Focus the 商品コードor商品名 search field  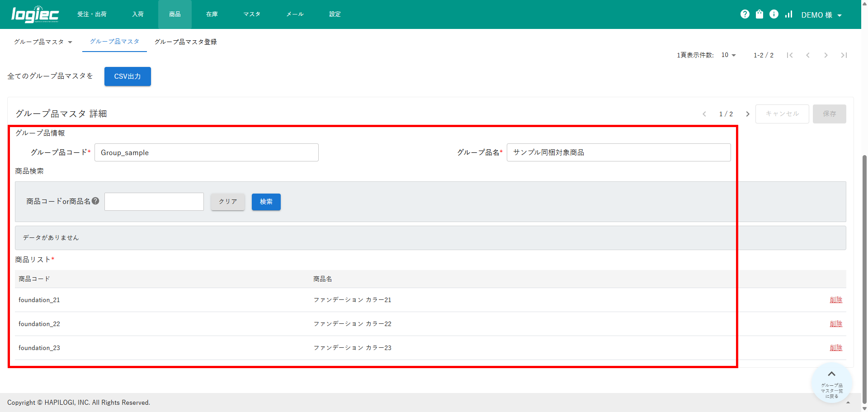(154, 202)
